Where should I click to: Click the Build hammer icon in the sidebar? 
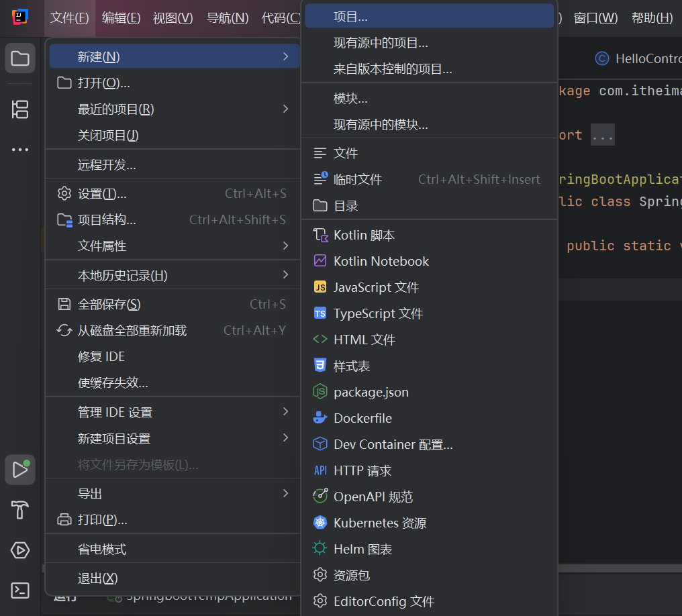coord(20,510)
